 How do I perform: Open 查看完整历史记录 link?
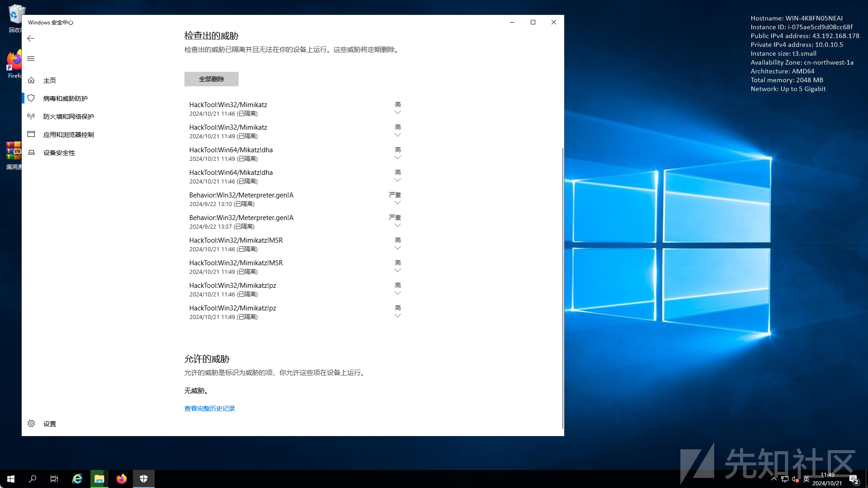[x=210, y=408]
